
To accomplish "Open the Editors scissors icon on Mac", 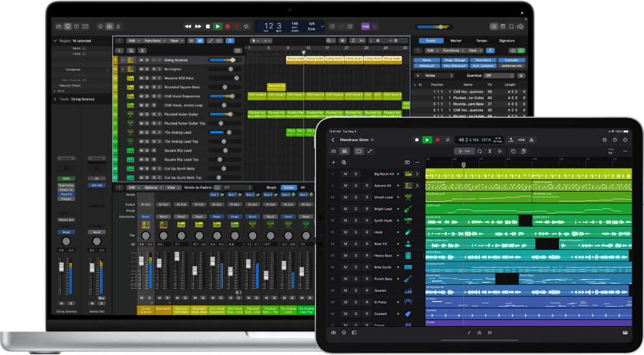I will 118,26.
